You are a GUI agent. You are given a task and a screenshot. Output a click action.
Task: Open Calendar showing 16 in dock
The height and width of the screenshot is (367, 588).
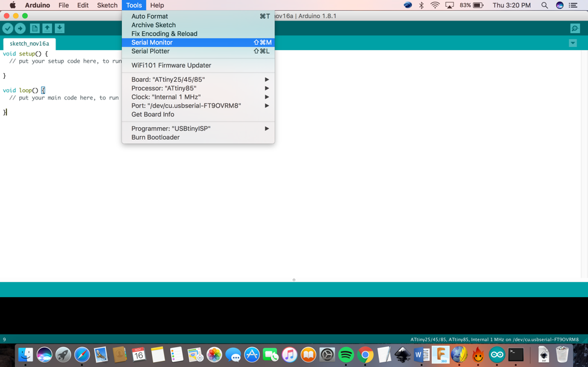pos(139,354)
